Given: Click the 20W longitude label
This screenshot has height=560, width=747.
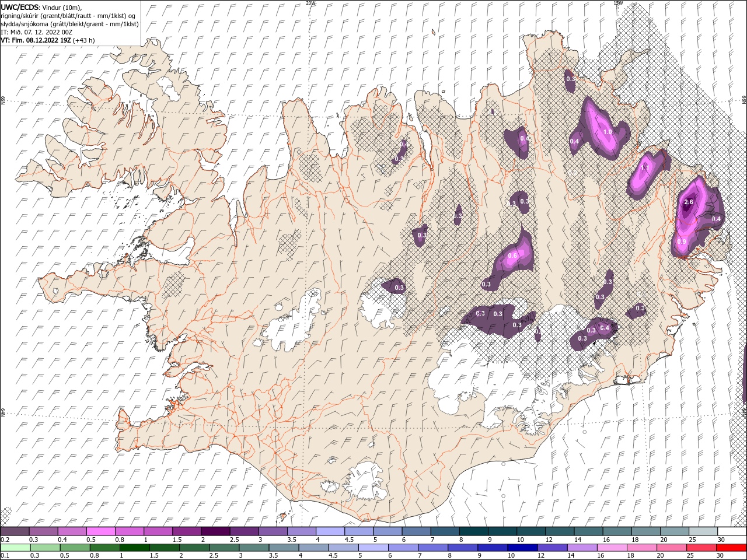Looking at the screenshot, I should [310, 3].
